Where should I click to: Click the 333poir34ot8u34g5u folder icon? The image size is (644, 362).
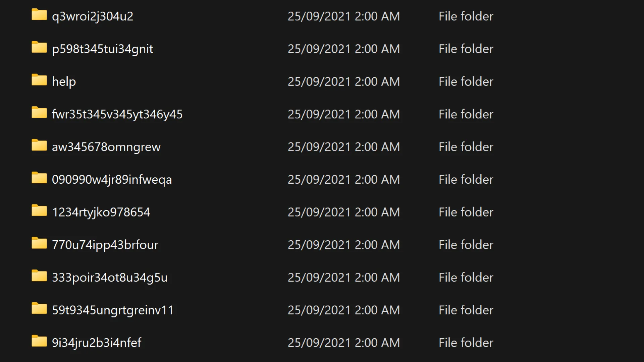point(39,276)
